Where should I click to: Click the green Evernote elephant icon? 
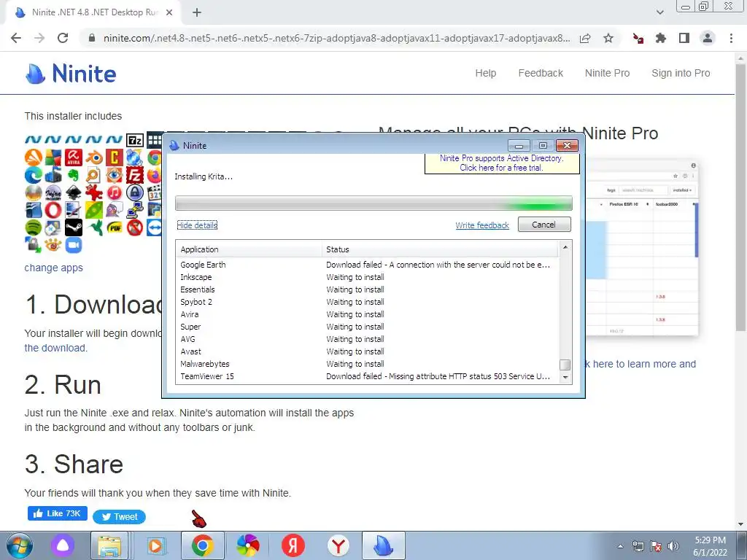tap(74, 175)
